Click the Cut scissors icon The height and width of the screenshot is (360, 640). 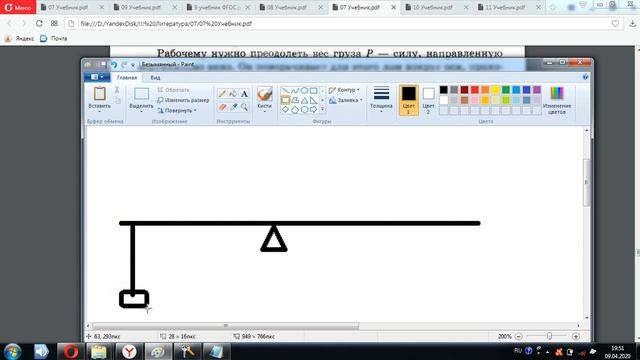pos(117,90)
